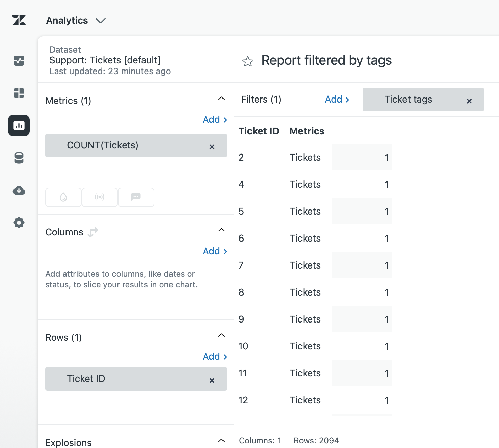Remove the COUNT(Tickets) metric
This screenshot has width=499, height=448.
(x=212, y=147)
